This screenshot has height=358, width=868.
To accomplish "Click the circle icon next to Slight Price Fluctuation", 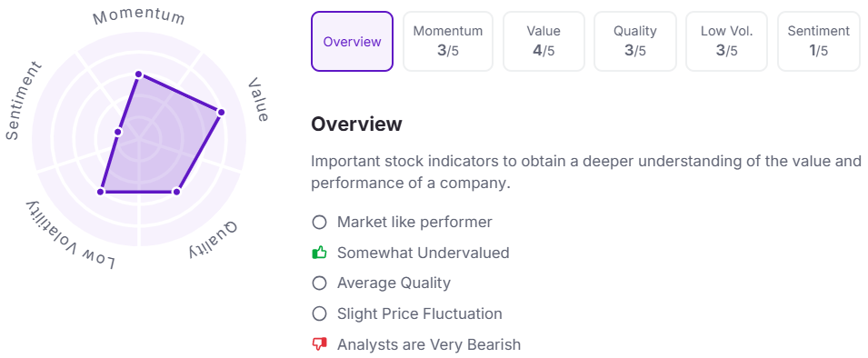I will tap(319, 314).
